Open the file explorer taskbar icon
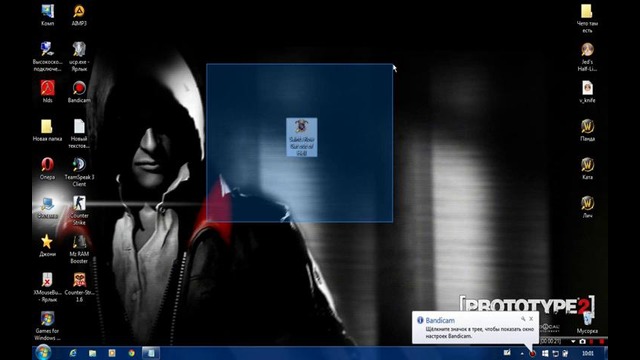The width and height of the screenshot is (640, 360). (x=92, y=353)
